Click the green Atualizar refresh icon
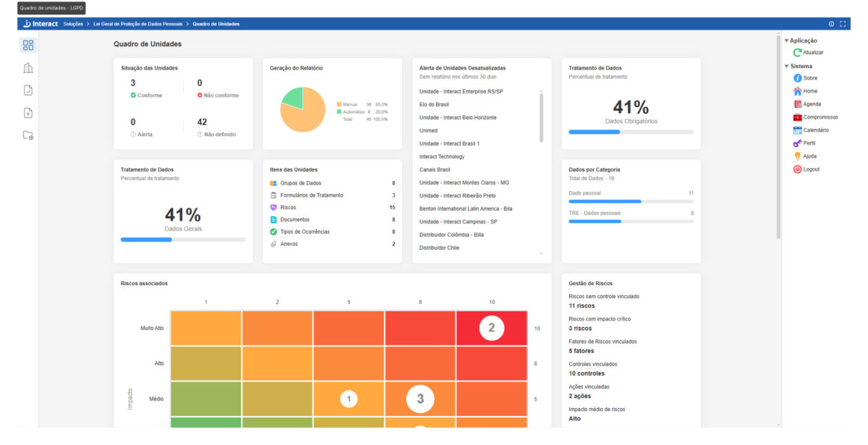This screenshot has height=445, width=868. pyautogui.click(x=797, y=52)
